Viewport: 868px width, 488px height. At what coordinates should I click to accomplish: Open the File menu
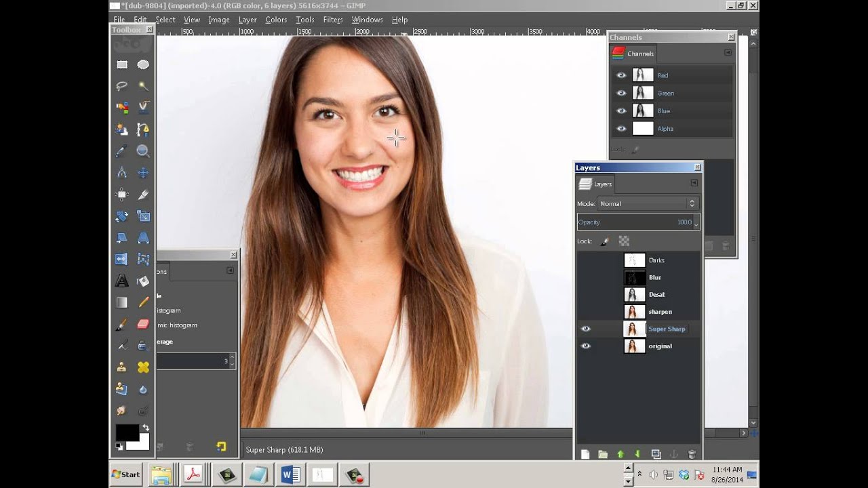pos(119,20)
